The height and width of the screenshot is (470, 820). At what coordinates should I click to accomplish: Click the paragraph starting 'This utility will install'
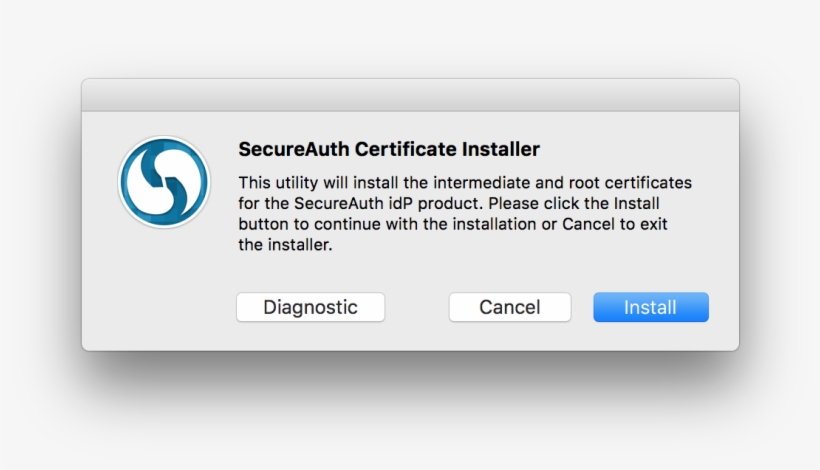pyautogui.click(x=465, y=213)
